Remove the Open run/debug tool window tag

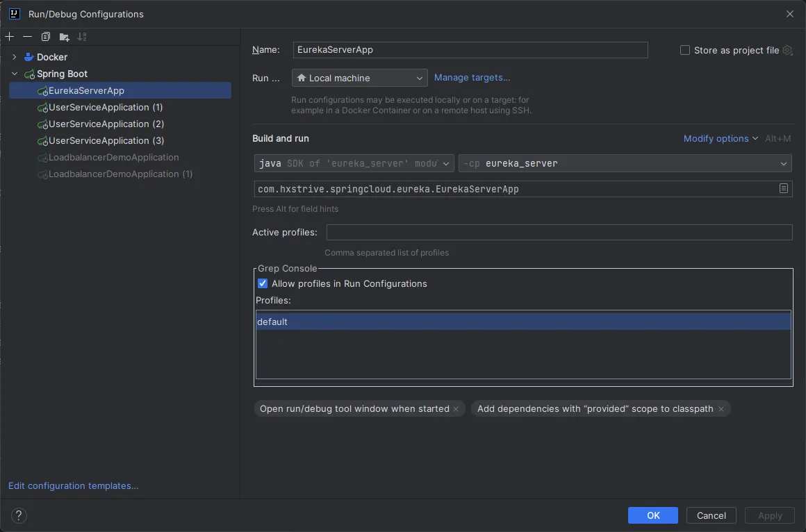click(x=456, y=409)
